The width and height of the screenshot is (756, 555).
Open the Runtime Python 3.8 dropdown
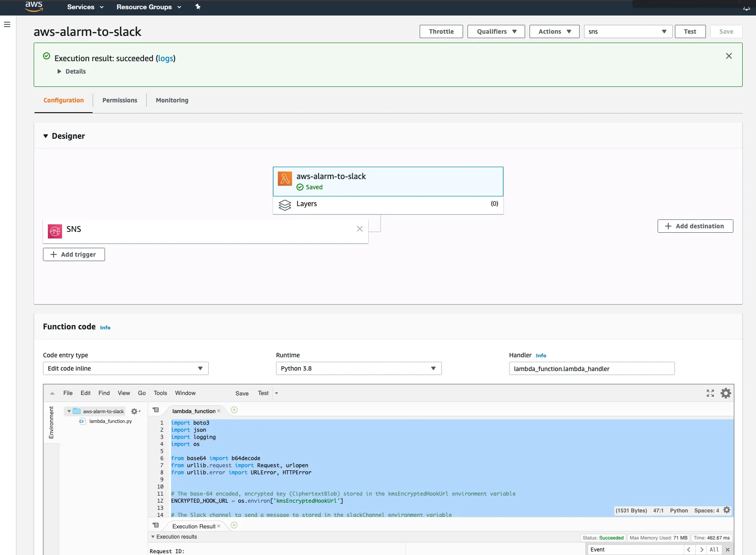[359, 368]
